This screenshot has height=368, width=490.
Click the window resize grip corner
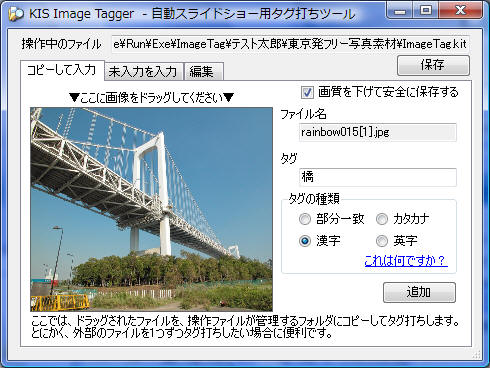coord(477,354)
